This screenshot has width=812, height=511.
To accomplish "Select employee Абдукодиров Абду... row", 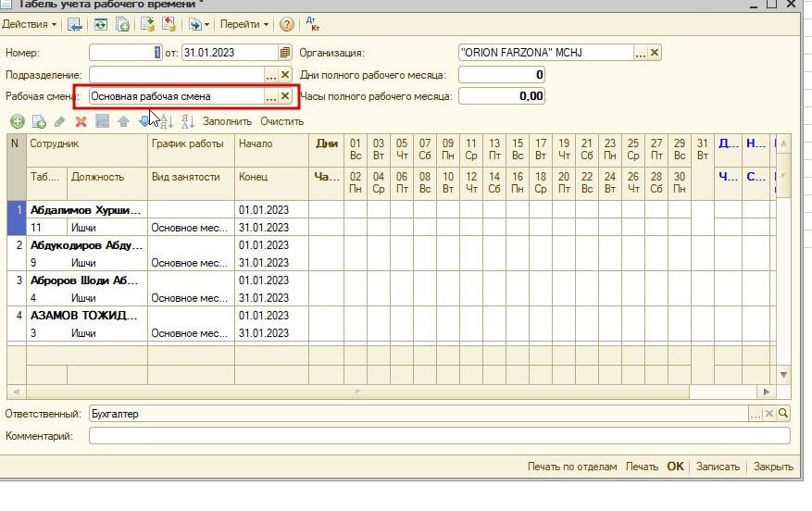I will [85, 245].
